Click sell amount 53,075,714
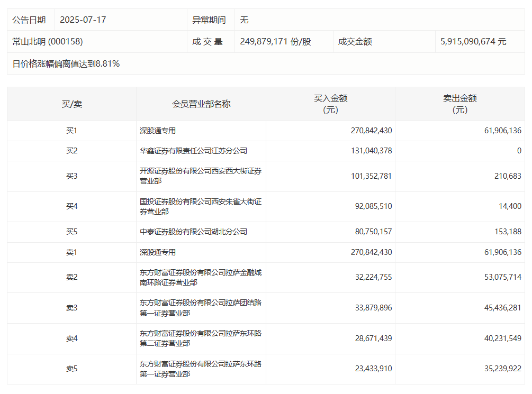Screen dimensions: 532x394 (x=502, y=277)
